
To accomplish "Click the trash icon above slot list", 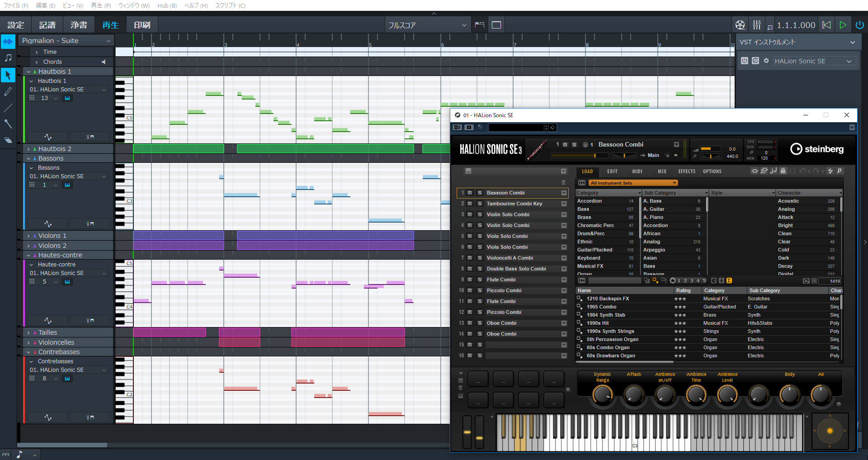I will pyautogui.click(x=563, y=182).
